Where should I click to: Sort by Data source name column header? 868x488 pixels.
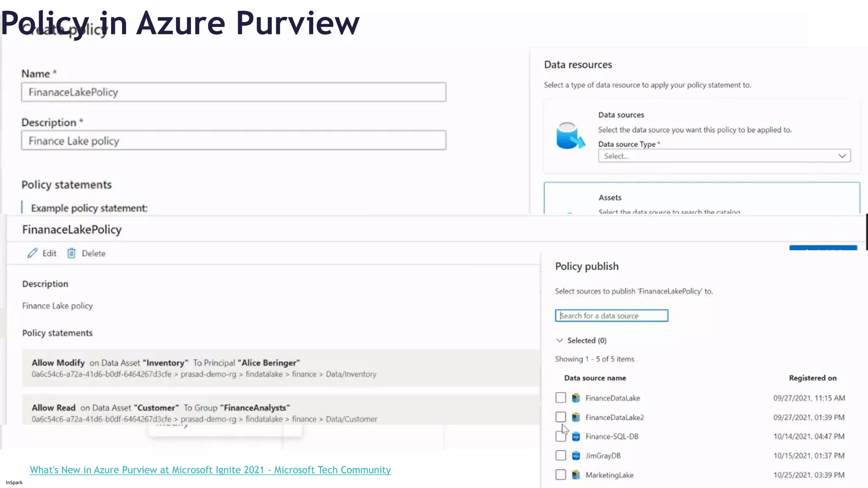[595, 378]
